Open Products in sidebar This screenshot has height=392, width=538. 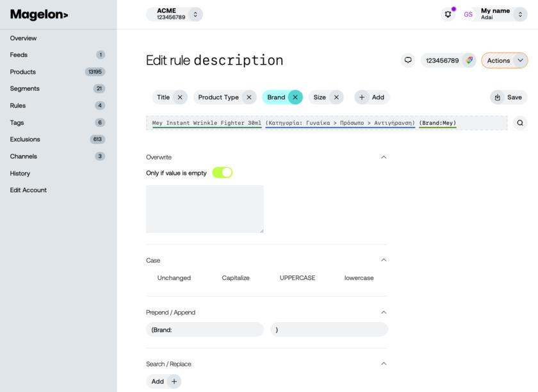click(x=22, y=72)
